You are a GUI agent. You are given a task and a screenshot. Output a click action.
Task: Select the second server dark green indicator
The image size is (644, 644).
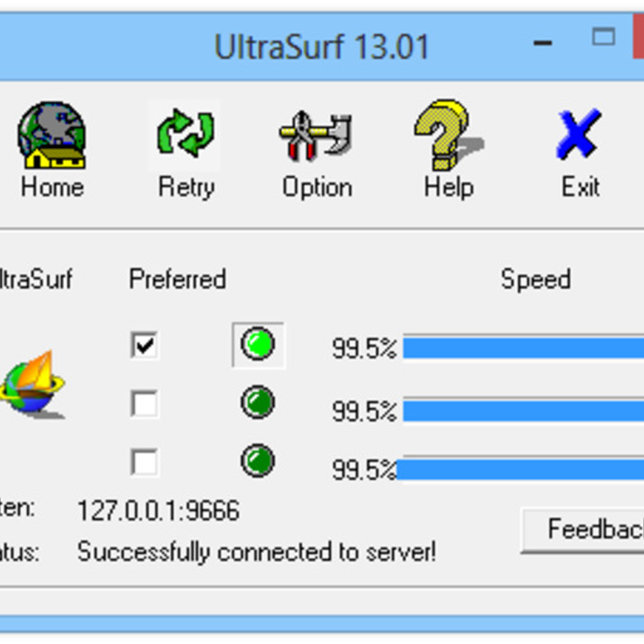click(x=258, y=402)
